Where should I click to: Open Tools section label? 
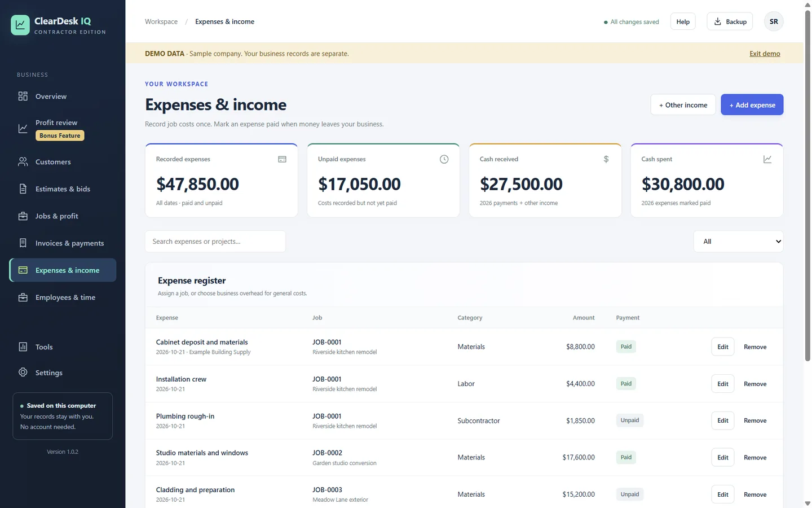[x=44, y=347]
